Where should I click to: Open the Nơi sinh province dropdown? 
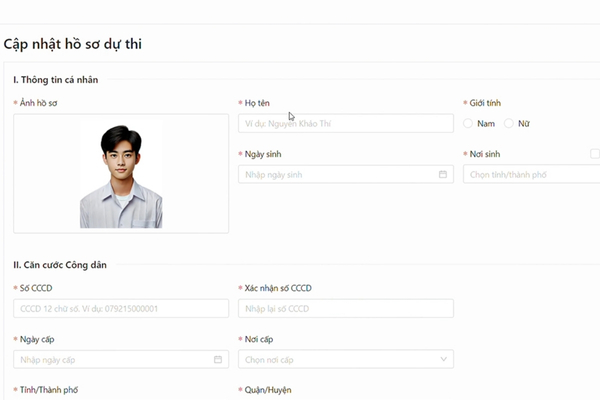coord(530,175)
